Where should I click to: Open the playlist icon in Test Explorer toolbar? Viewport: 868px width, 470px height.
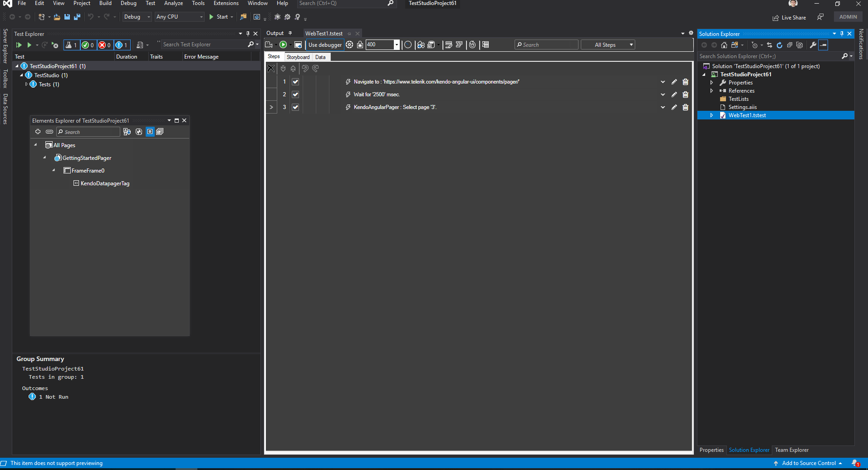point(140,45)
